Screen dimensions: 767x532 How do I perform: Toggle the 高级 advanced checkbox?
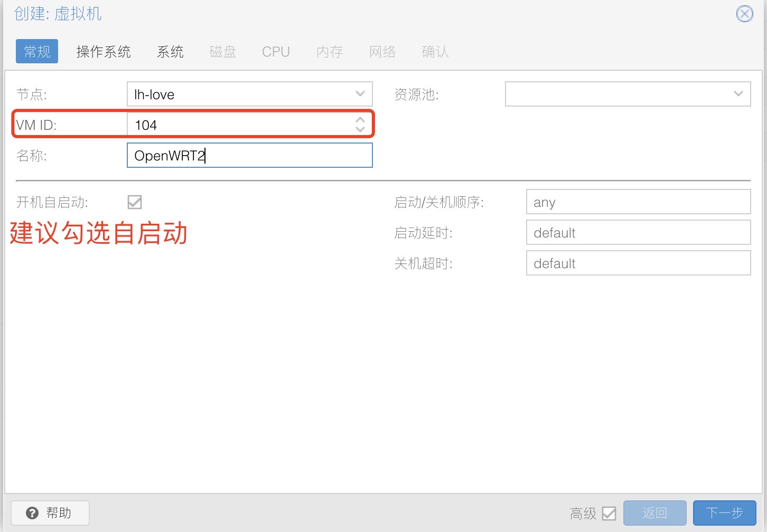point(609,513)
